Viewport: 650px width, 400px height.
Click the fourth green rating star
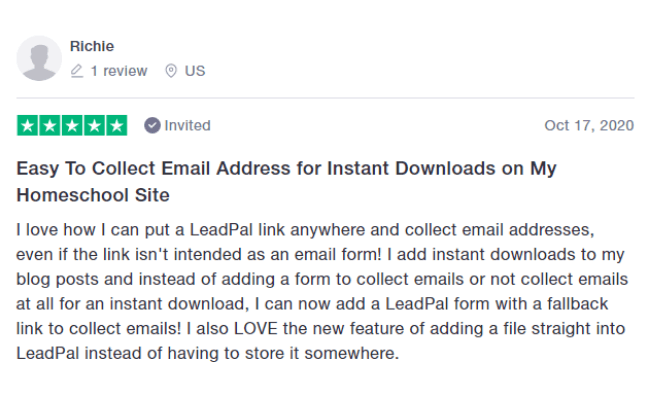tap(95, 125)
